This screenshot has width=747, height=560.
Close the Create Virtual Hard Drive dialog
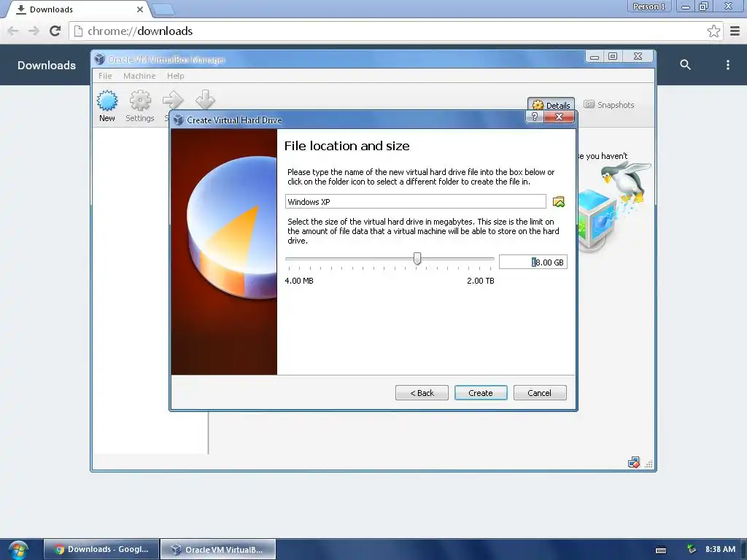pos(560,117)
